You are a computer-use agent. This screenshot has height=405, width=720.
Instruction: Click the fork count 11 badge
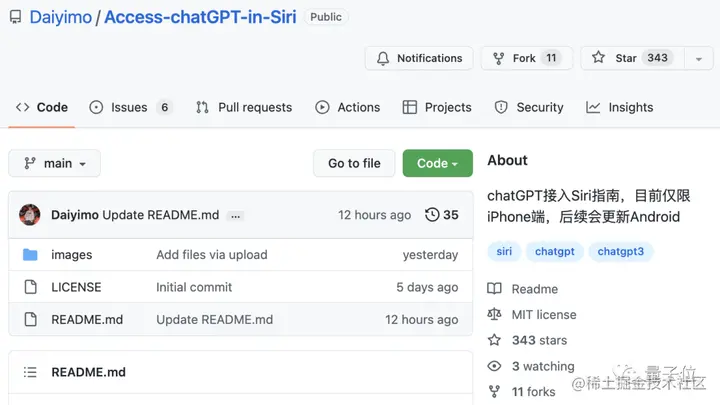pos(551,58)
